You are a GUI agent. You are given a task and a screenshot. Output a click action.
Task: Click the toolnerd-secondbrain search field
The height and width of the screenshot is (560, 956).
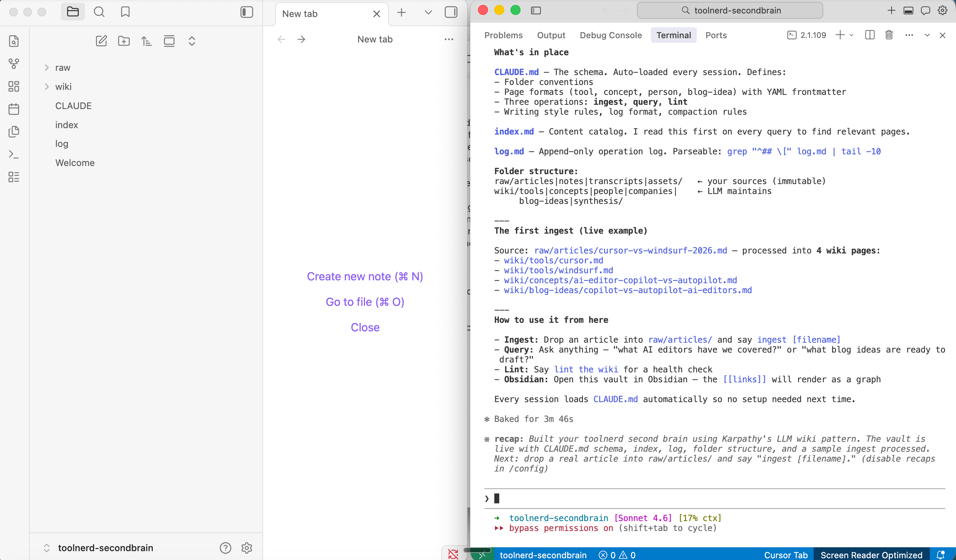click(730, 11)
